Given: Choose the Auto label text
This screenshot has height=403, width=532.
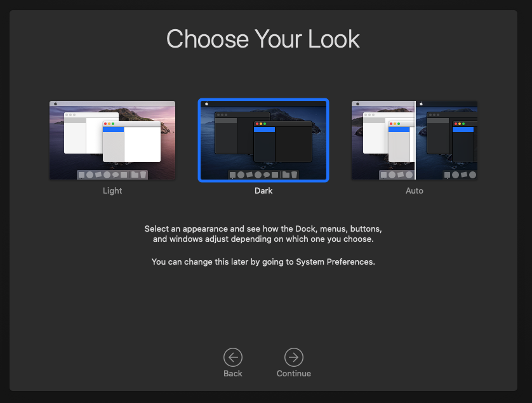Looking at the screenshot, I should [415, 190].
